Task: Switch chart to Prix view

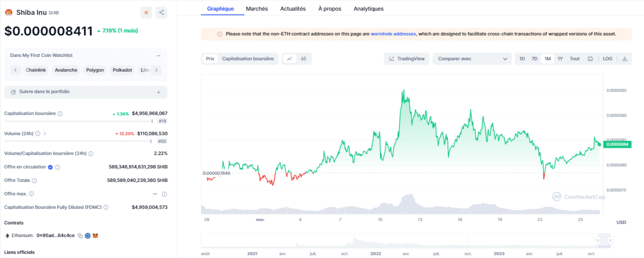Action: point(210,59)
